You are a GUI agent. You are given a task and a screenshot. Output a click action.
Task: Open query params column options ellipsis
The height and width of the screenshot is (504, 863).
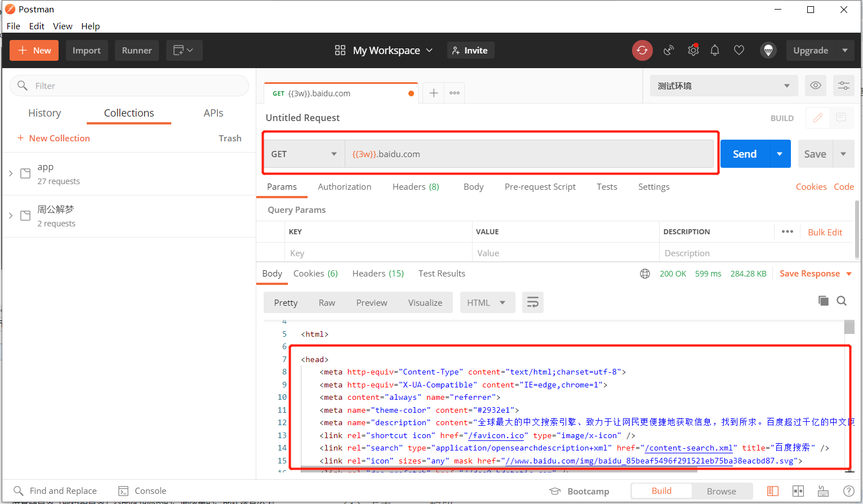(x=788, y=231)
